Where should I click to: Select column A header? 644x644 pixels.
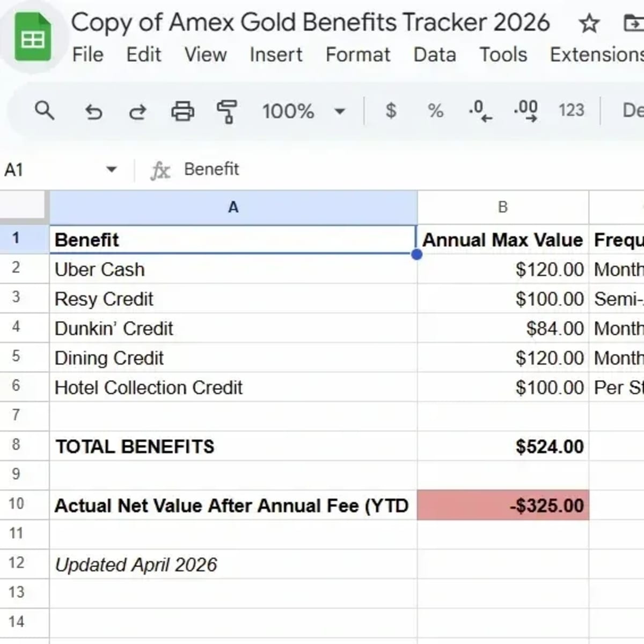tap(233, 207)
